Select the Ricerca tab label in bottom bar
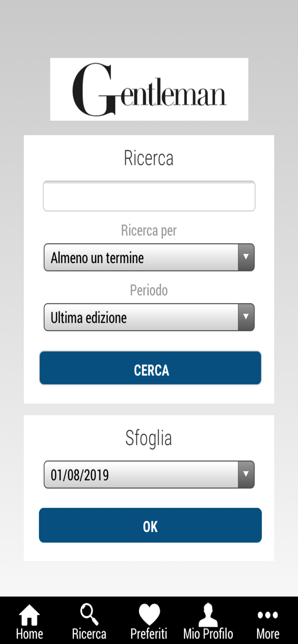The width and height of the screenshot is (298, 644). point(89,634)
